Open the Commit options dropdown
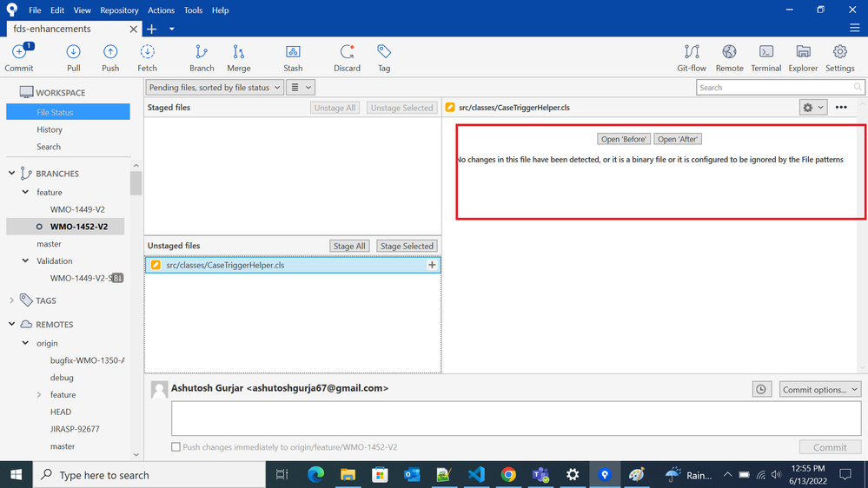 pos(820,390)
